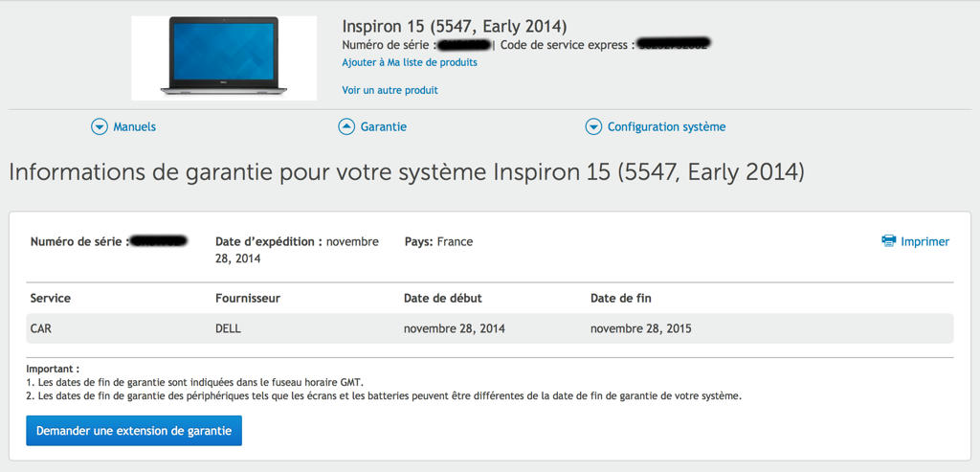Collapse the Garantie section arrow icon
The height and width of the screenshot is (472, 980).
346,127
